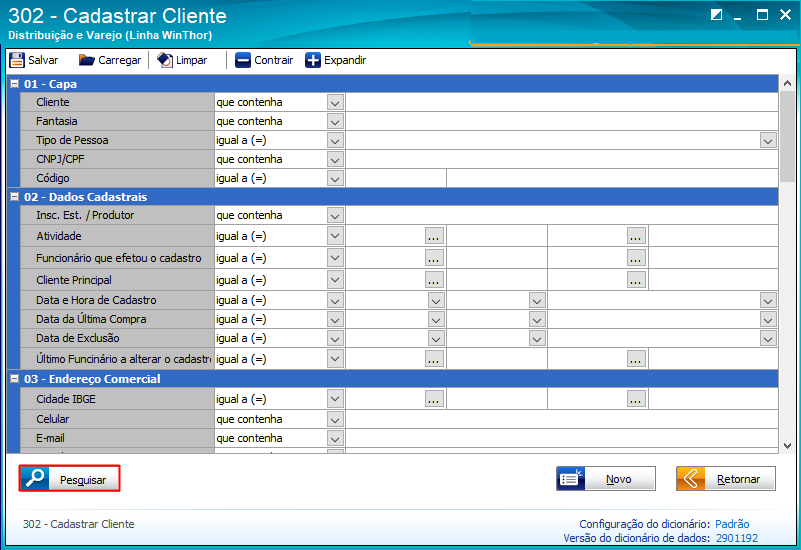The image size is (801, 550).
Task: Open the Funcionário que efetou o cadastro operator dropdown
Action: coord(335,258)
